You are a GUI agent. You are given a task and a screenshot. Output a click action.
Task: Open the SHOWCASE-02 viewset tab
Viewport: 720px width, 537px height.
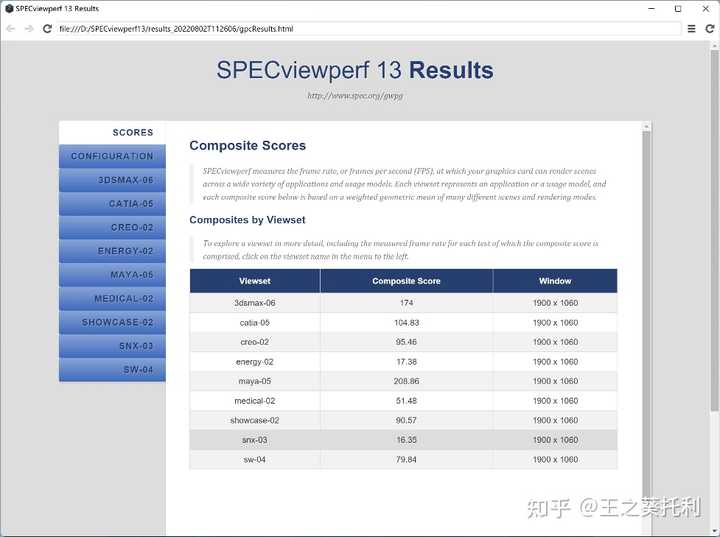[112, 322]
